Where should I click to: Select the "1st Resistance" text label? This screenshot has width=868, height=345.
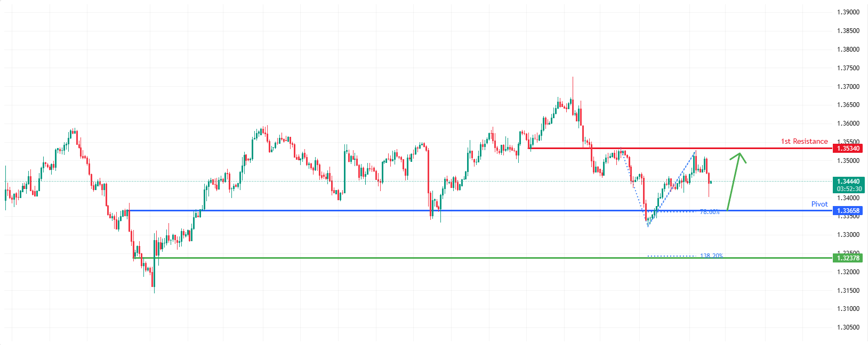(804, 141)
